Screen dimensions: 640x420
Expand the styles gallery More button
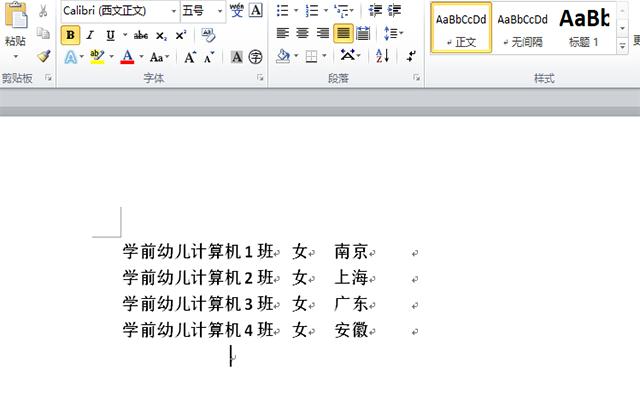coord(622,47)
